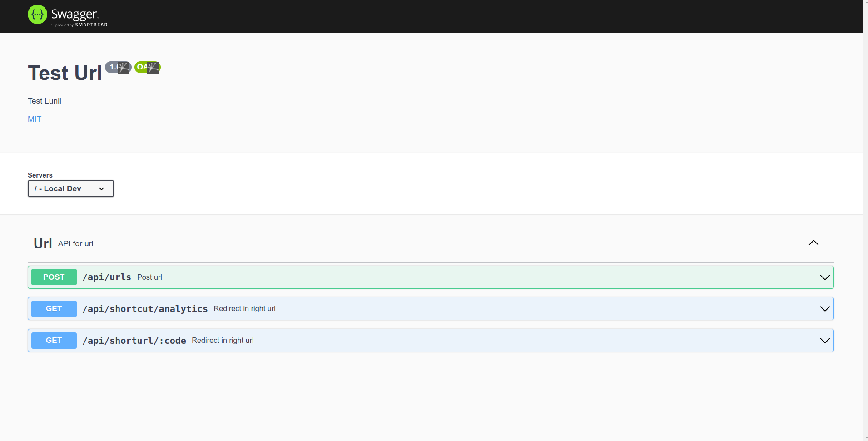The height and width of the screenshot is (441, 868).
Task: Open the MIT license link
Action: coord(34,119)
